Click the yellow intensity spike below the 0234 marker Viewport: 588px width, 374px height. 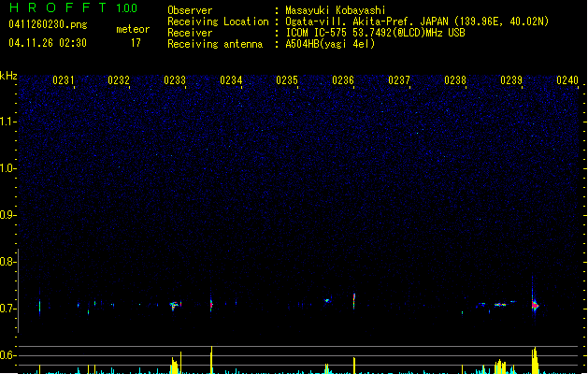[211, 360]
